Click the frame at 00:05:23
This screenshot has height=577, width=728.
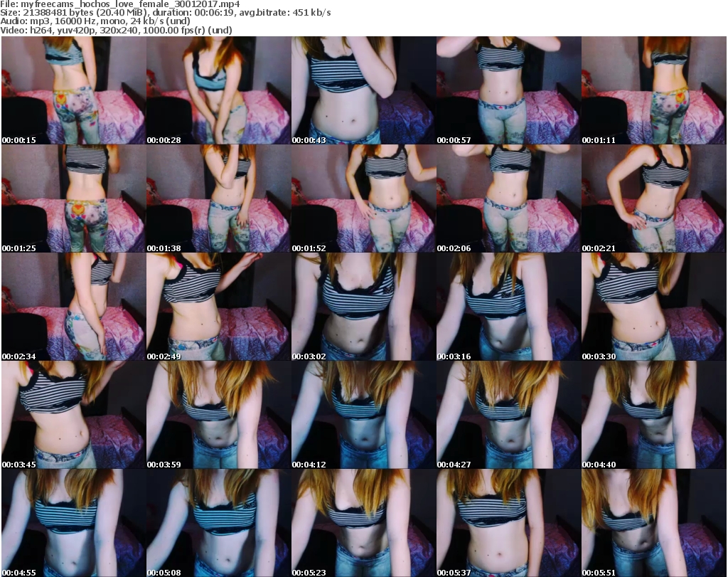pyautogui.click(x=363, y=523)
